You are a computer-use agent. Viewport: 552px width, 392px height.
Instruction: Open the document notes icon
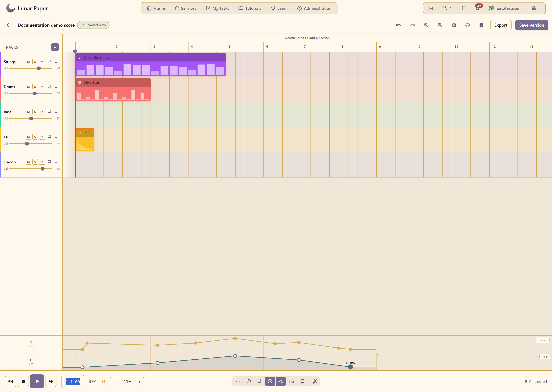(481, 25)
